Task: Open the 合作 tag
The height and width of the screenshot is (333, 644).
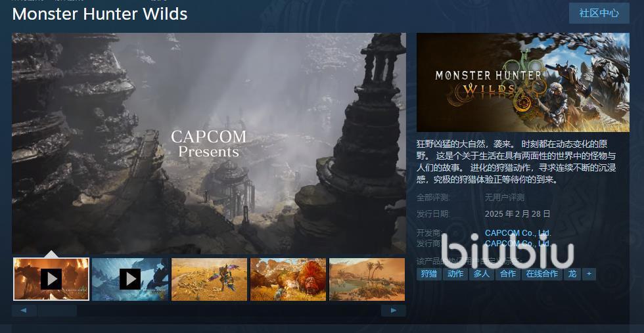Action: click(x=508, y=275)
